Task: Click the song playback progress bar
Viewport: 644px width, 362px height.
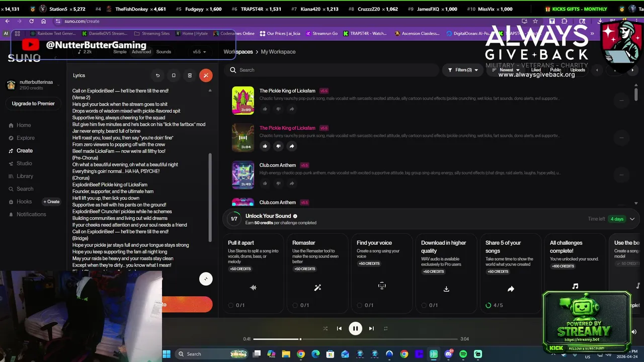Action: click(x=355, y=339)
